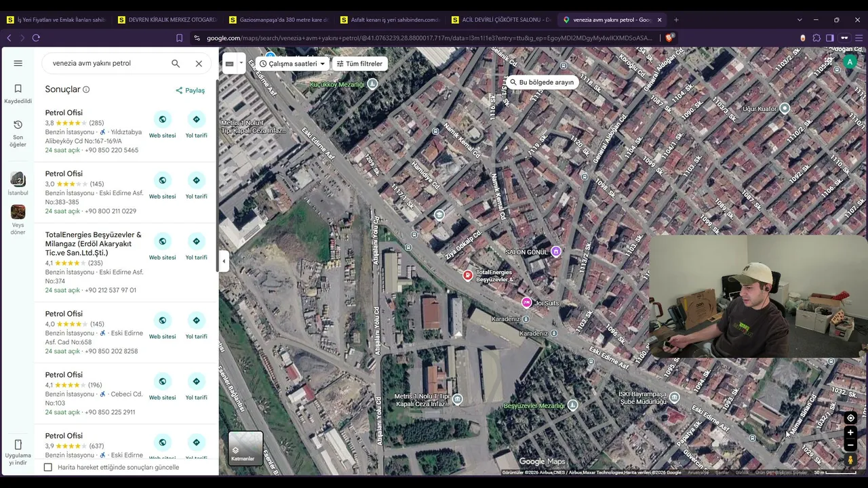Enable Harita hareket ettiğinde sonuçları güncelle checkbox
868x488 pixels.
click(x=48, y=467)
